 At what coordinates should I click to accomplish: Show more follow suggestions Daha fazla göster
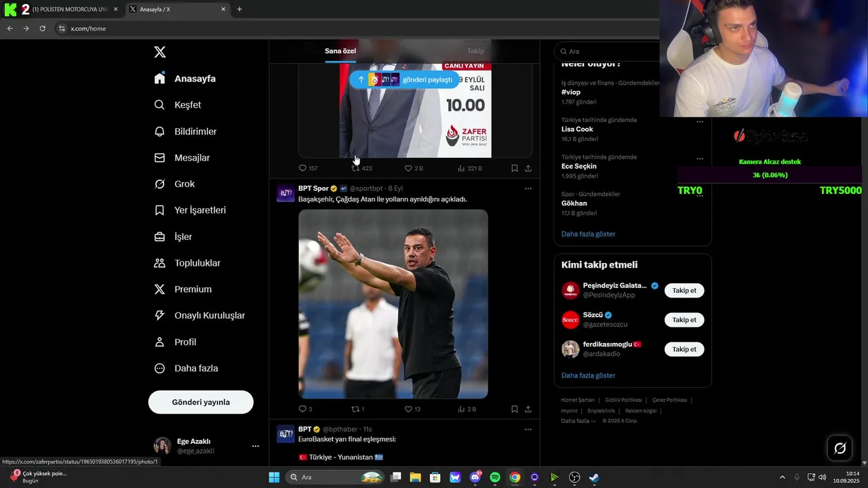588,375
